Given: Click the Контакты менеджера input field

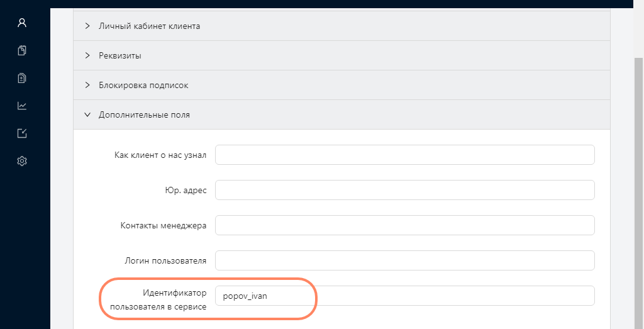Looking at the screenshot, I should [x=404, y=225].
